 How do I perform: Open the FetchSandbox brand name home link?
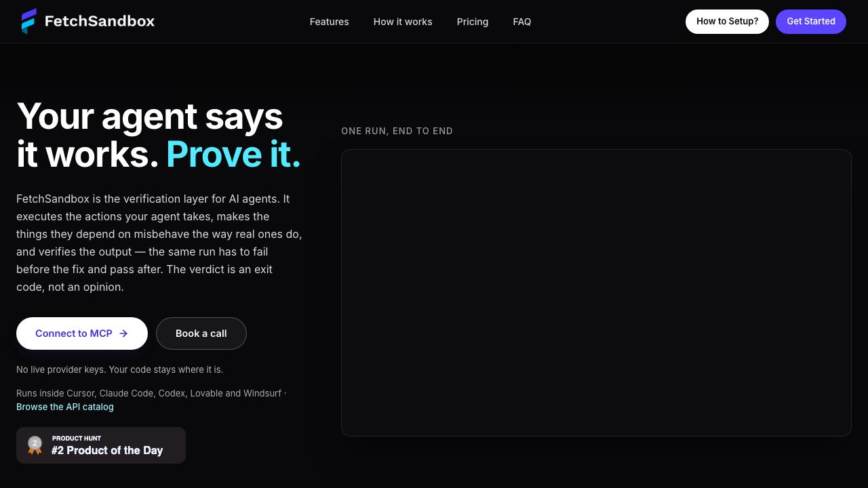100,21
